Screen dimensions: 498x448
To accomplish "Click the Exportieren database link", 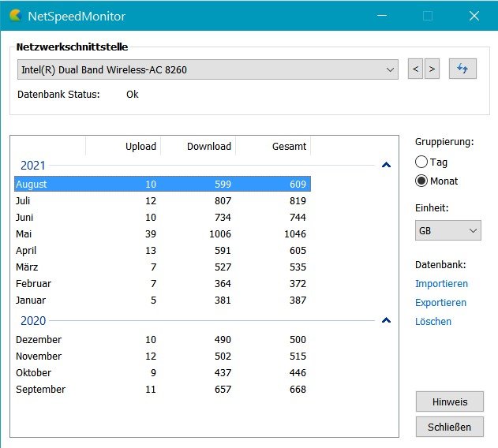I will click(440, 303).
